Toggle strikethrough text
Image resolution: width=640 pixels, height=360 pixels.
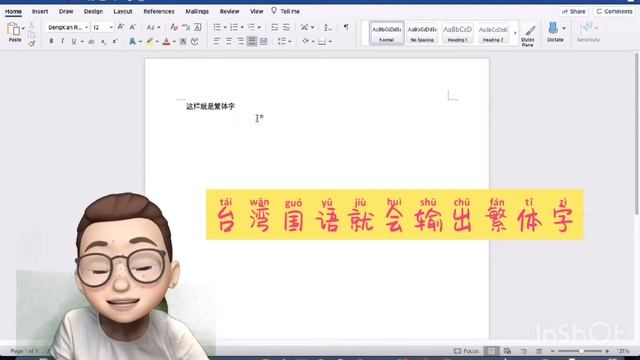91,41
